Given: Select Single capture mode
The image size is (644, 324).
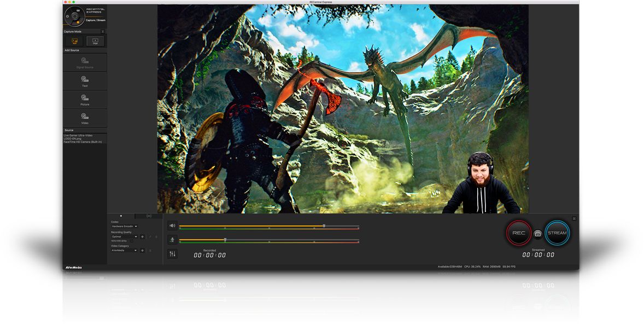Looking at the screenshot, I should (x=95, y=41).
